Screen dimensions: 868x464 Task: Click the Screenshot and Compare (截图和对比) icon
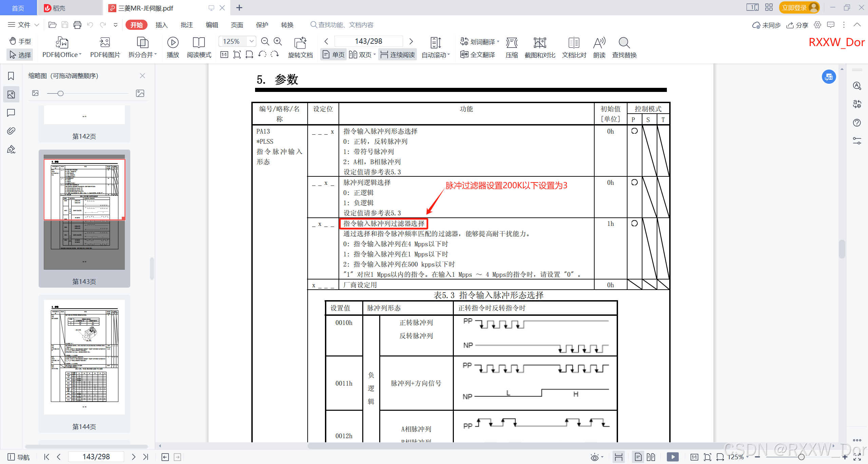tap(540, 43)
